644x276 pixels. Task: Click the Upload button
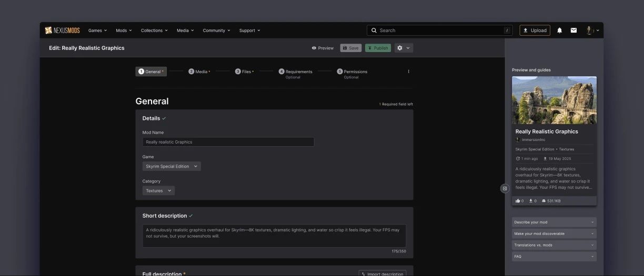click(x=535, y=30)
